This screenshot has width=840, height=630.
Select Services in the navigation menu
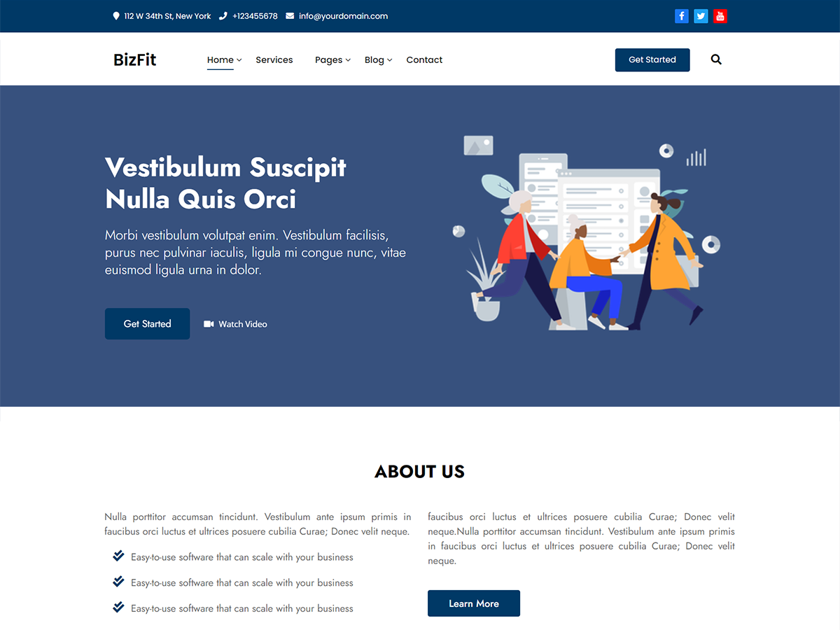pos(274,59)
